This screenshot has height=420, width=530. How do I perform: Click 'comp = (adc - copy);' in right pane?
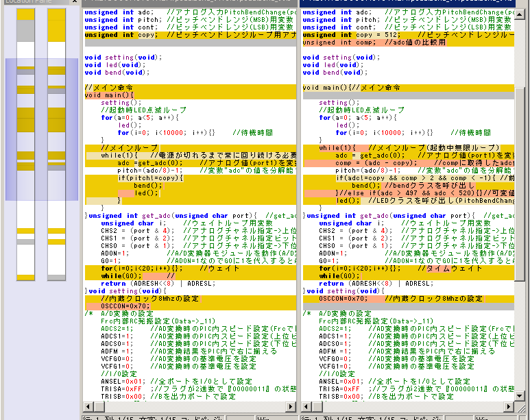(376, 163)
